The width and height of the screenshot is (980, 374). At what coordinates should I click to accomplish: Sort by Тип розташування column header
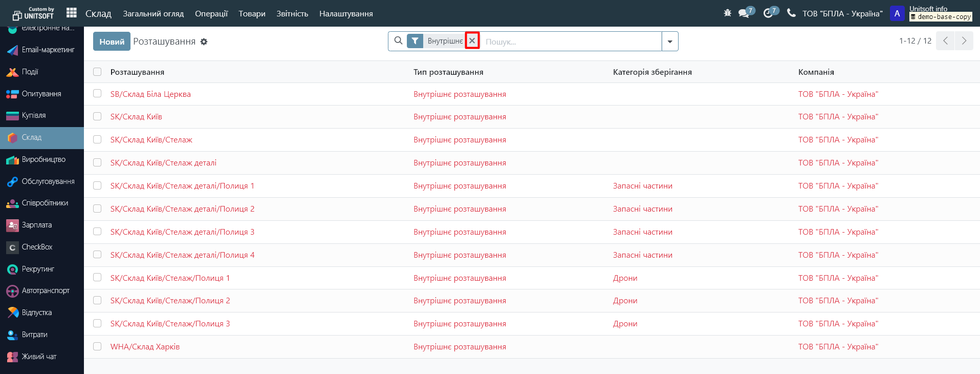(x=448, y=72)
